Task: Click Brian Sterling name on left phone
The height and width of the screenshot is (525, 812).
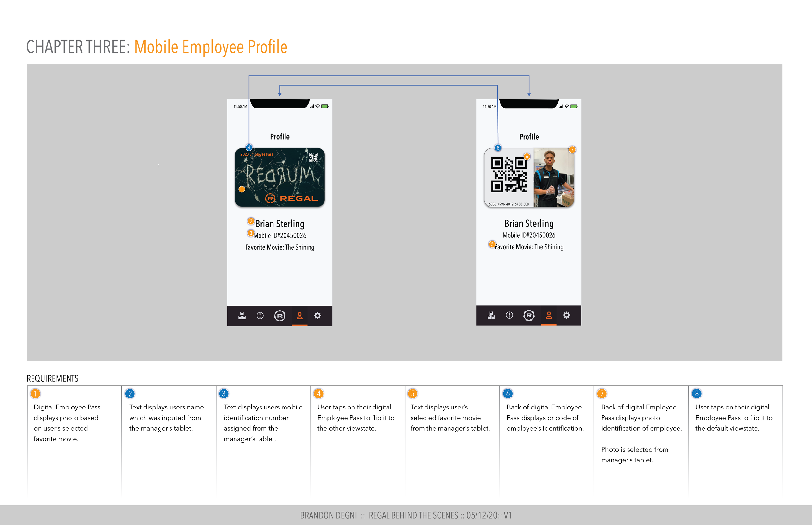Action: (x=280, y=224)
